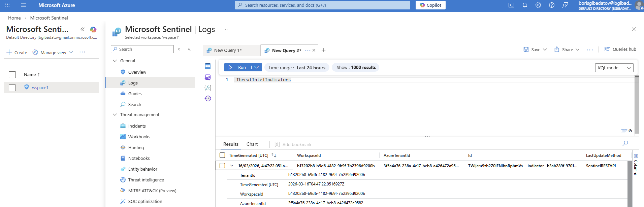This screenshot has height=207, width=644.
Task: Open Azure Cloud Shell icon
Action: [x=511, y=5]
